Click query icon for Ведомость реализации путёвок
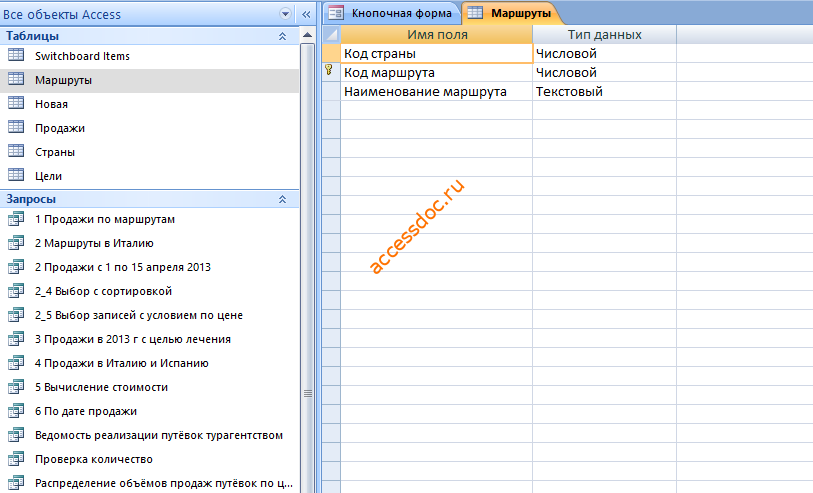813x493 pixels. click(x=16, y=435)
